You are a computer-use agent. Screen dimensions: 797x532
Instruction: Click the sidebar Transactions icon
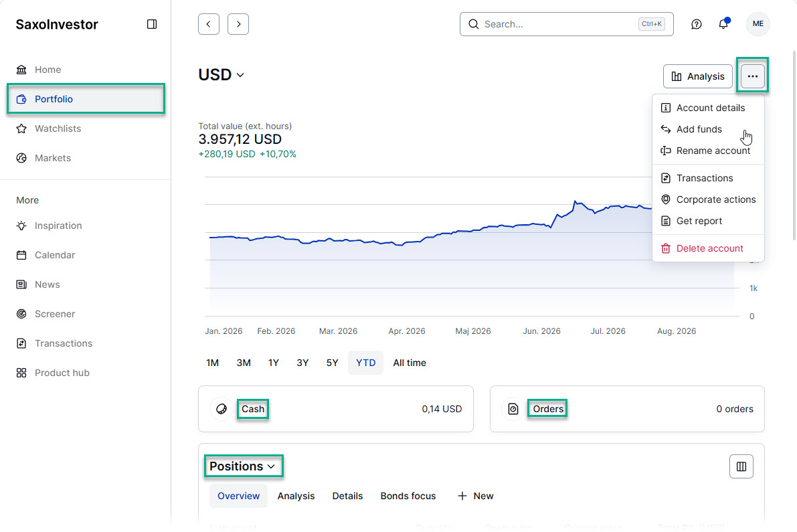pyautogui.click(x=21, y=343)
